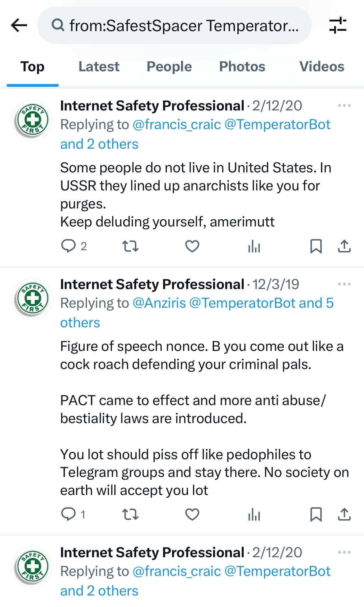Open @francis_craic mention in first tweet
Screen dimensions: 364x607
click(x=176, y=125)
